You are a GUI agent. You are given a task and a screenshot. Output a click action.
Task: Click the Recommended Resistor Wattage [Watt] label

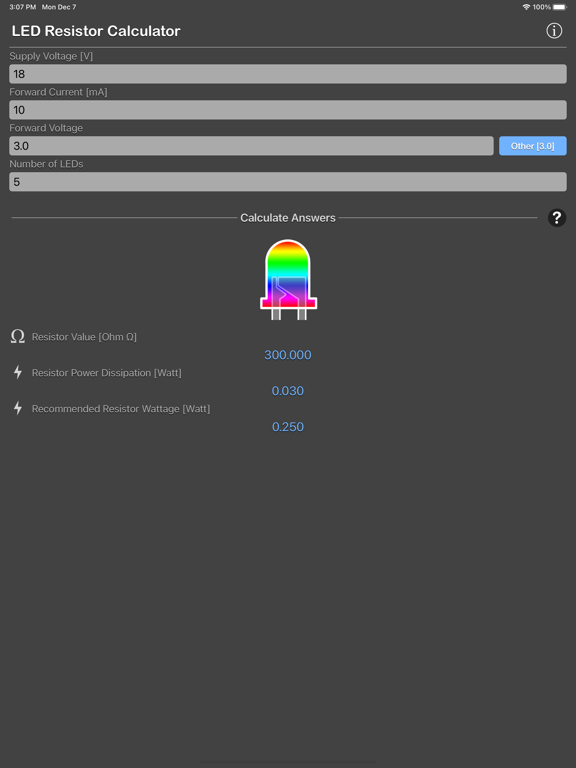[x=121, y=408]
